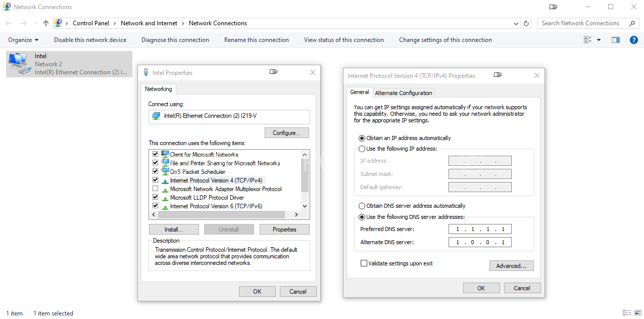This screenshot has width=644, height=319.
Task: Open the recent locations dropdown arrow
Action: [x=35, y=23]
